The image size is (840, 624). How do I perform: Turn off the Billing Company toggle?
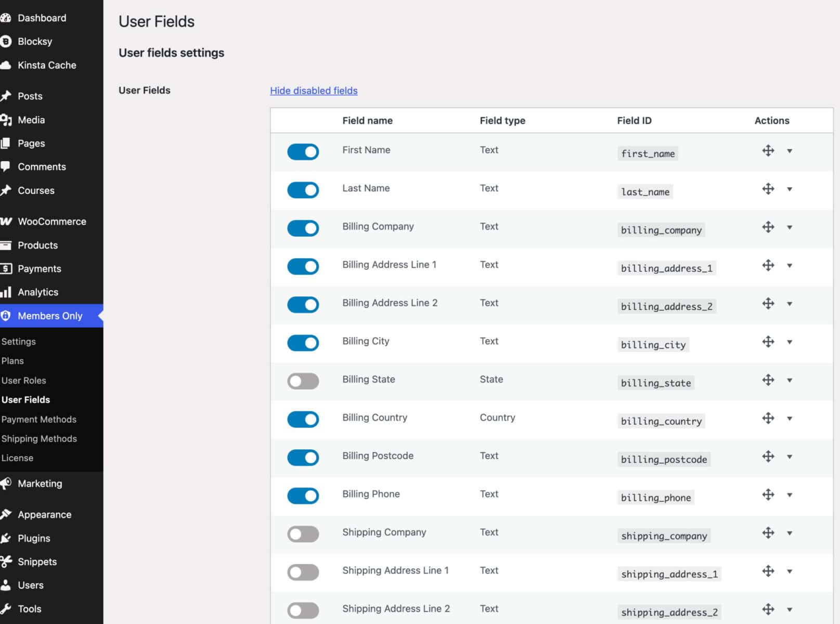coord(303,228)
